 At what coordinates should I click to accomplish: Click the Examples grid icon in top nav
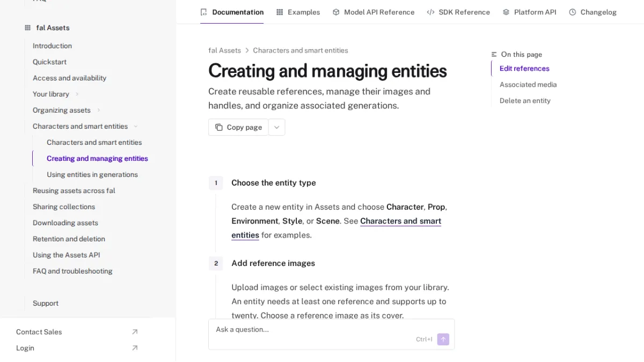click(280, 12)
